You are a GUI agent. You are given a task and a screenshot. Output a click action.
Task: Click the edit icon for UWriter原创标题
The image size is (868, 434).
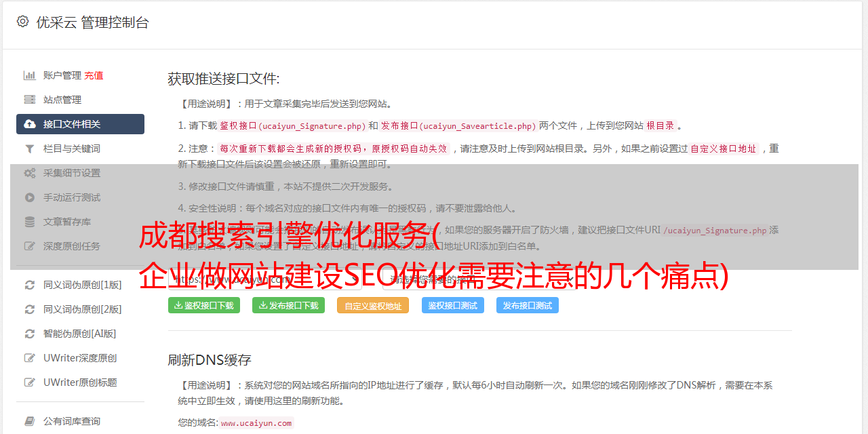pos(30,382)
